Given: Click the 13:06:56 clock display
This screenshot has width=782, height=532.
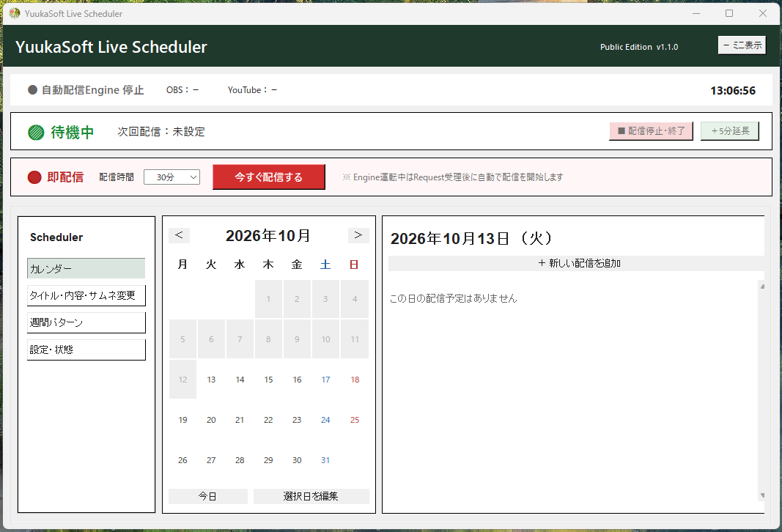Looking at the screenshot, I should [733, 90].
